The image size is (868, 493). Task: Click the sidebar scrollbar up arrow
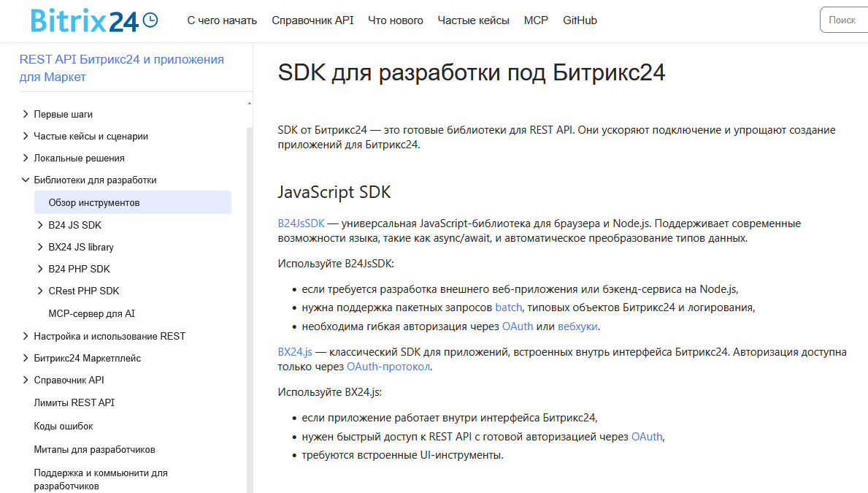tap(250, 104)
